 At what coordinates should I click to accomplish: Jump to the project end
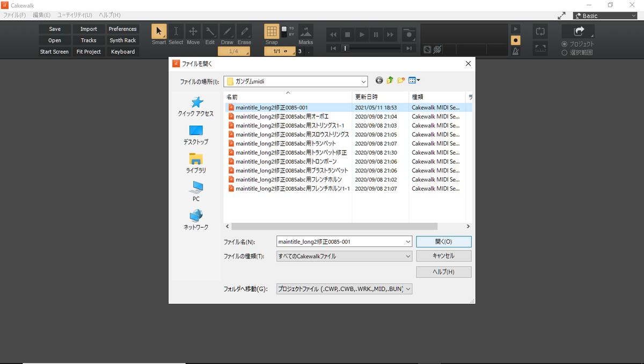tap(409, 48)
